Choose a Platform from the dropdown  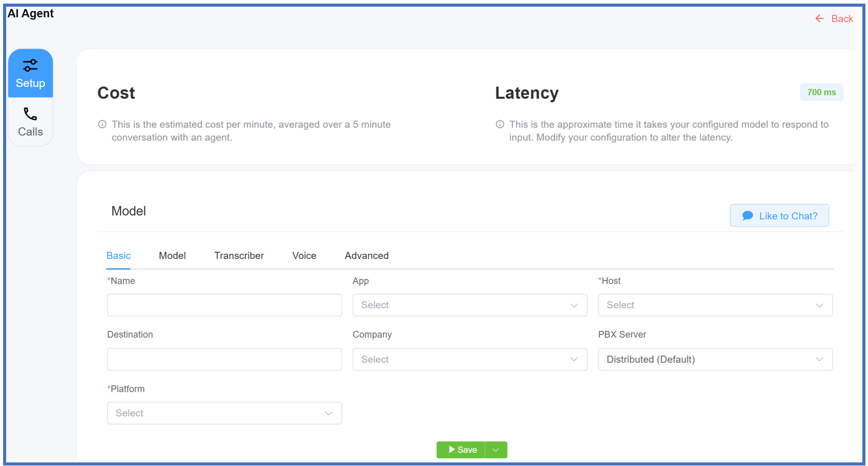pyautogui.click(x=224, y=413)
